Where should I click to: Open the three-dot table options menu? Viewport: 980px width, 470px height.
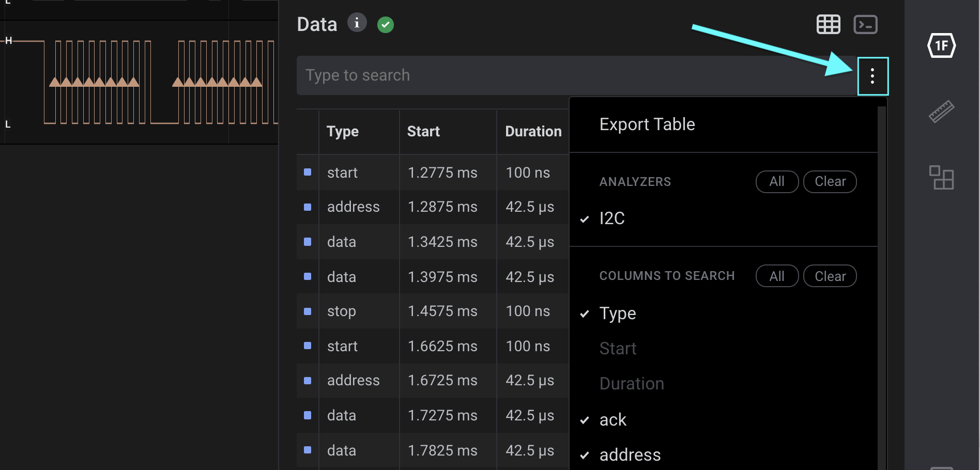[872, 75]
